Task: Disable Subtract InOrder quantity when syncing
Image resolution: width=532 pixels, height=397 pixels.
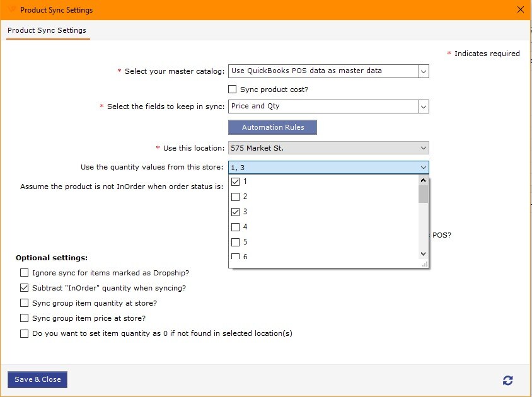Action: click(x=24, y=288)
